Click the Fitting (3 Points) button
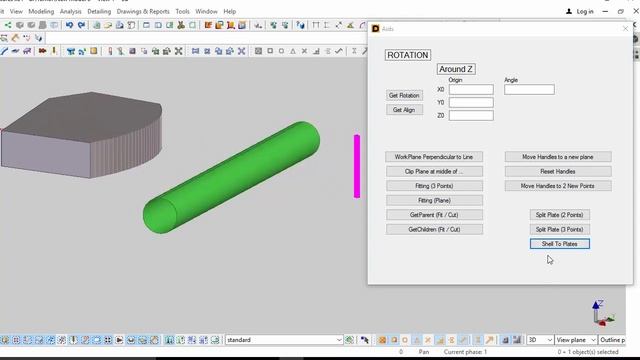The image size is (640, 360). tap(434, 186)
